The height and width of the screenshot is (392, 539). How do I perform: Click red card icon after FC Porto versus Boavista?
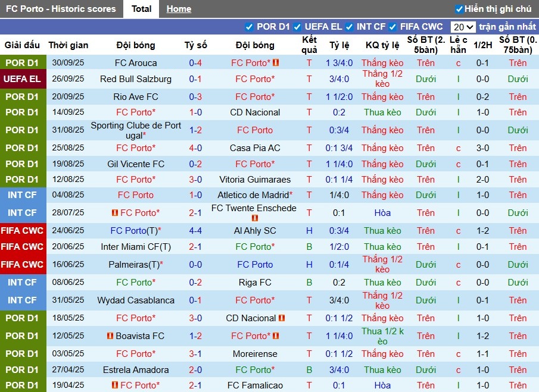276,336
